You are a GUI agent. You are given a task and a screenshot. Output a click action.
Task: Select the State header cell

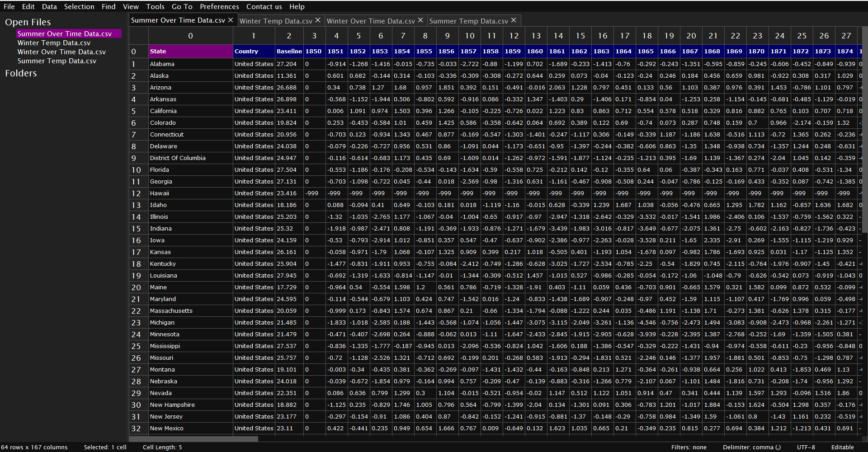[x=190, y=52]
